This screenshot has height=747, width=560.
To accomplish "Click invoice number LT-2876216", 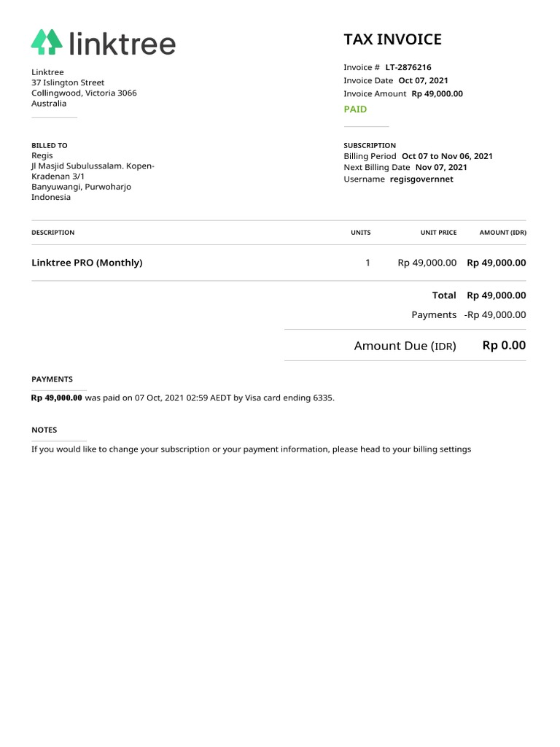I will point(408,67).
